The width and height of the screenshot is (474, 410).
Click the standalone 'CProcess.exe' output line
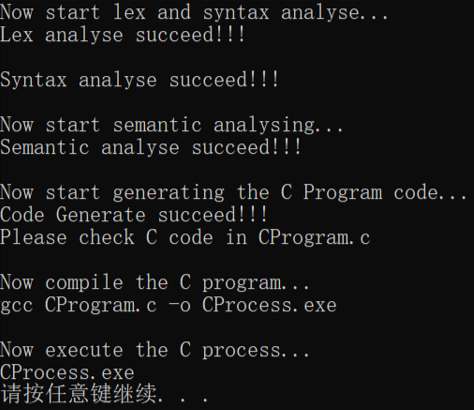point(67,373)
